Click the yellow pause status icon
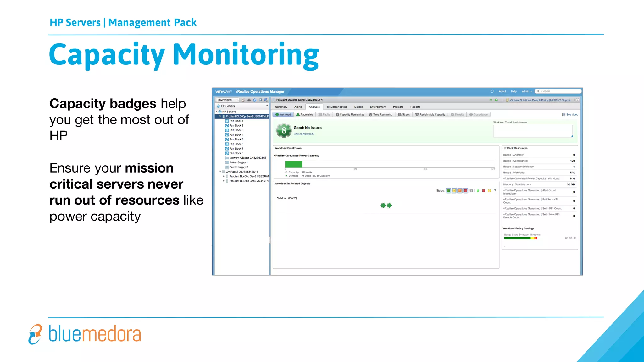 pyautogui.click(x=489, y=191)
